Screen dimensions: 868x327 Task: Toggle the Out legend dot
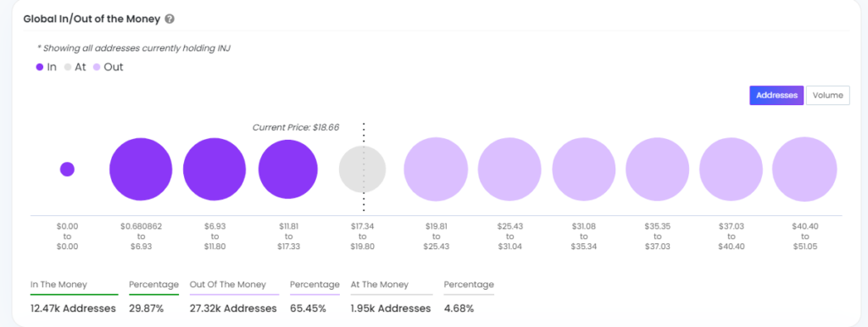[97, 68]
